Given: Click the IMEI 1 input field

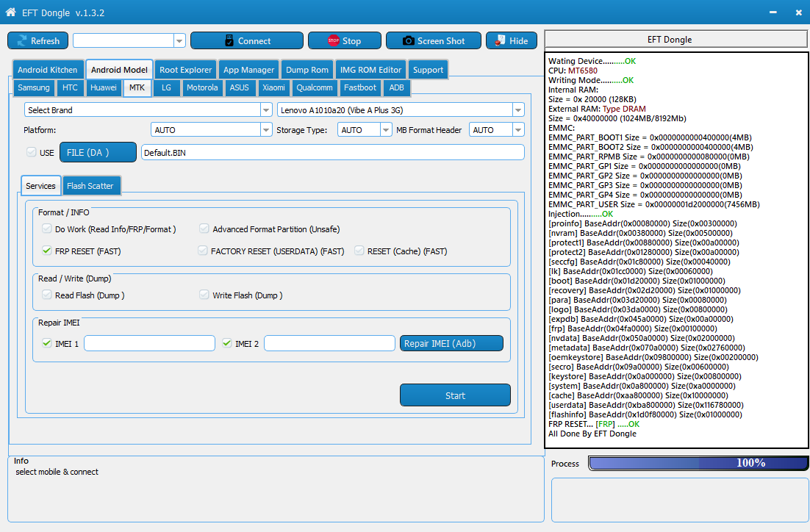Looking at the screenshot, I should tap(149, 343).
